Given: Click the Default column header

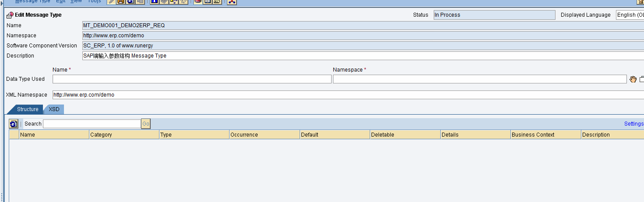Looking at the screenshot, I should click(335, 135).
